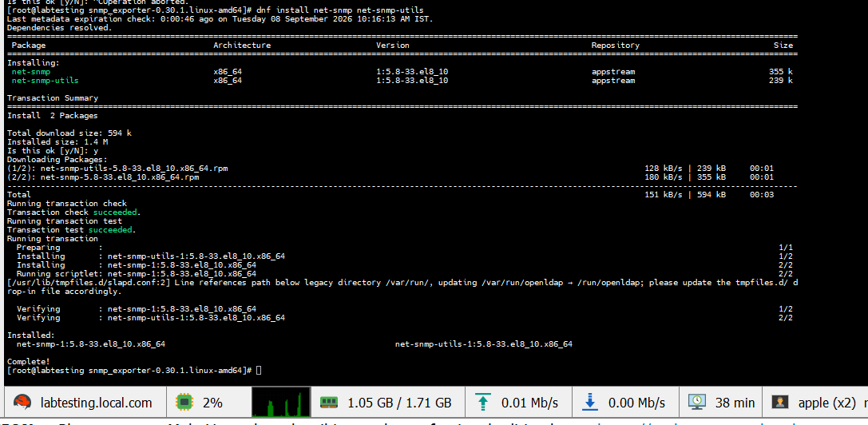This screenshot has height=425, width=868.
Task: Click the green net-snmp package name
Action: 31,71
